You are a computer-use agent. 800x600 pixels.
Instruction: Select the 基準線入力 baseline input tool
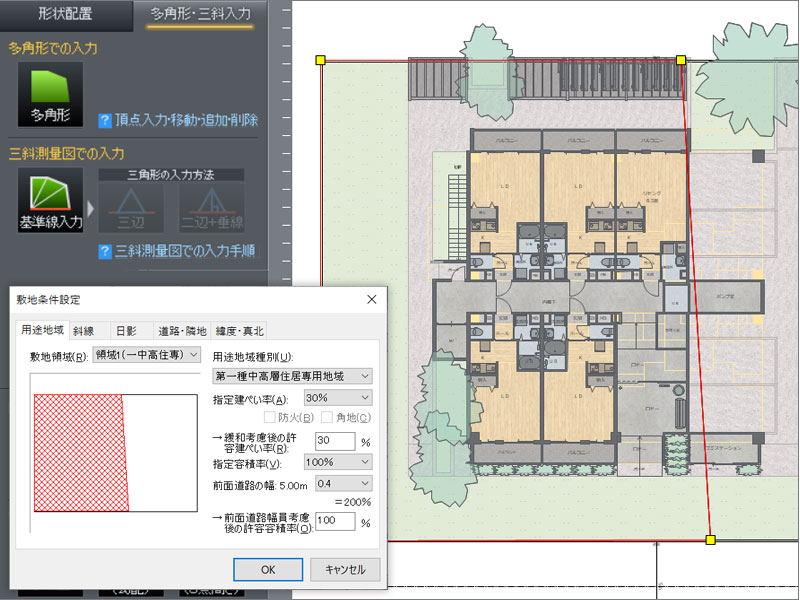tap(50, 201)
